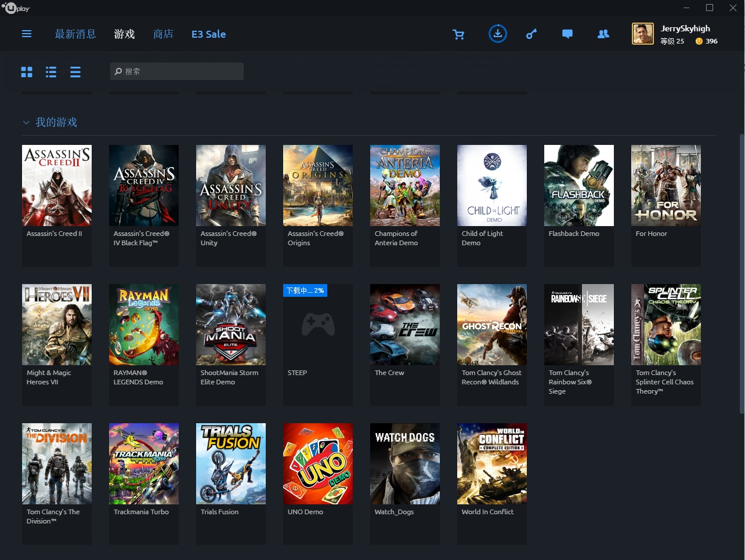
Task: Open the E3 Sale tab
Action: [x=209, y=34]
